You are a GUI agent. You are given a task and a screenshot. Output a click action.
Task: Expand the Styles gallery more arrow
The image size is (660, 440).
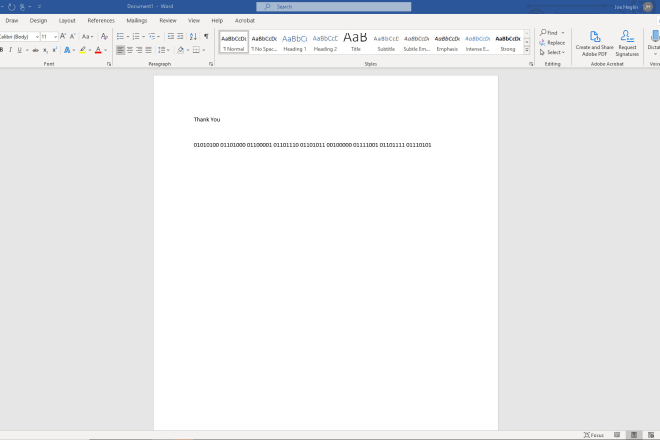pyautogui.click(x=527, y=50)
